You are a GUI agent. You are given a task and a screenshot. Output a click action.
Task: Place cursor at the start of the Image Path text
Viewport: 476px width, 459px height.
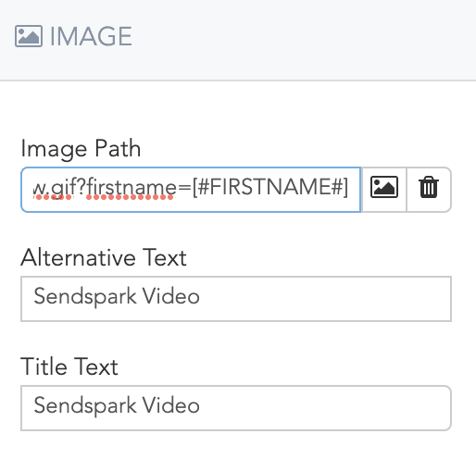(33, 188)
